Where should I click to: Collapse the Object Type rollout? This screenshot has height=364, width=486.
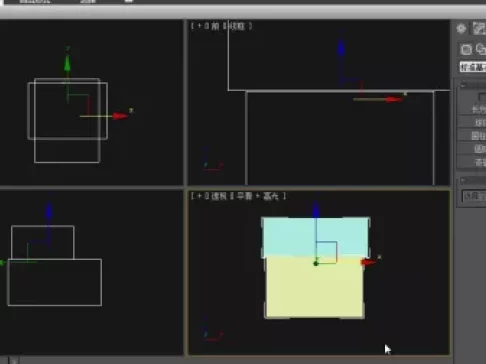point(463,86)
